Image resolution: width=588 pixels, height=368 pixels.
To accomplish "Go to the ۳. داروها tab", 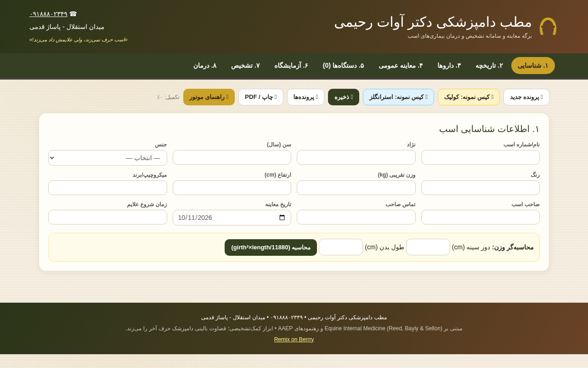I will (449, 65).
